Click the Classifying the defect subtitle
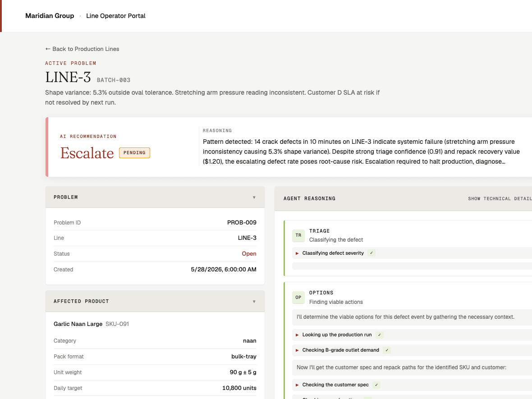This screenshot has height=399, width=532. (336, 240)
